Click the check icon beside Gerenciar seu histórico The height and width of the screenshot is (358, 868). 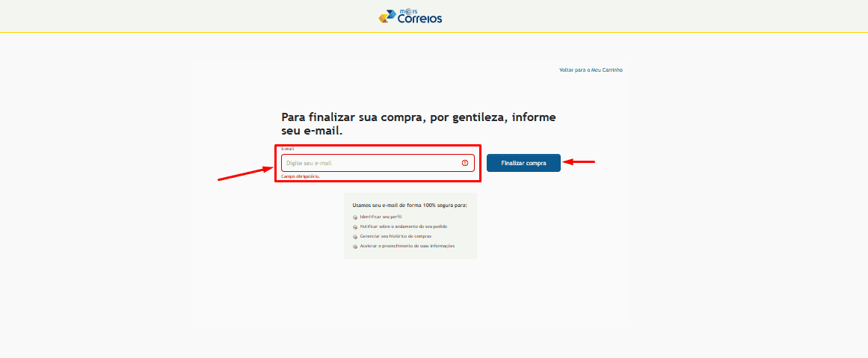click(355, 236)
